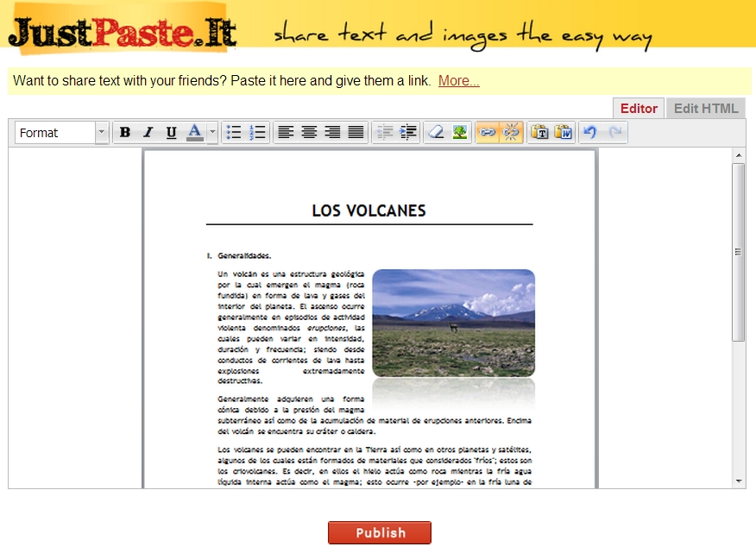Open the More... link
Screen dimensions: 756x553
(x=458, y=81)
